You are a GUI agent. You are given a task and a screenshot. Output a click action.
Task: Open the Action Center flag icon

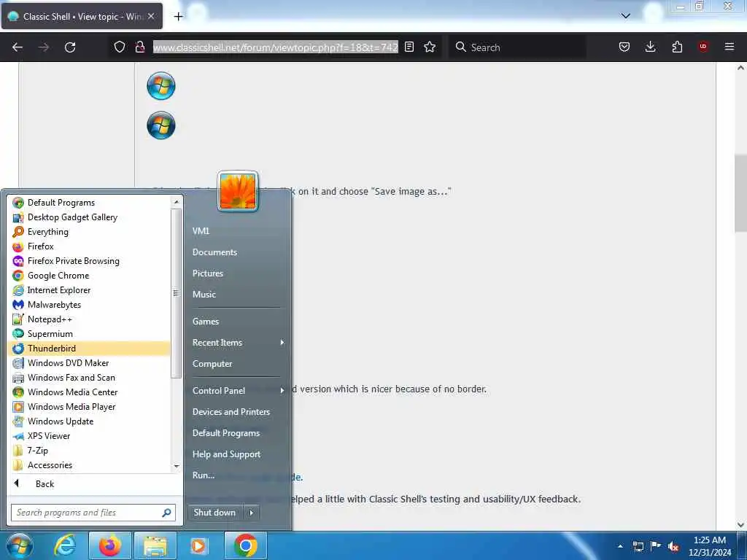[x=656, y=546]
